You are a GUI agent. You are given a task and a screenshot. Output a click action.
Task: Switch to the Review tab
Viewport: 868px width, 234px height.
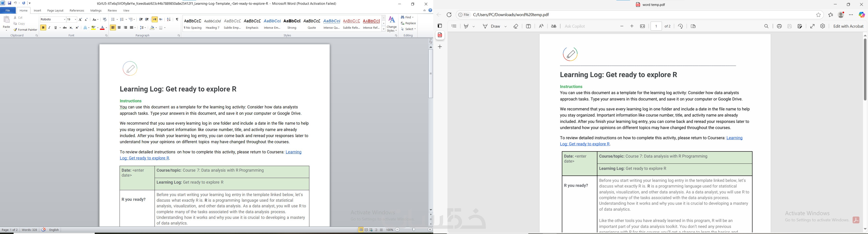coord(113,11)
